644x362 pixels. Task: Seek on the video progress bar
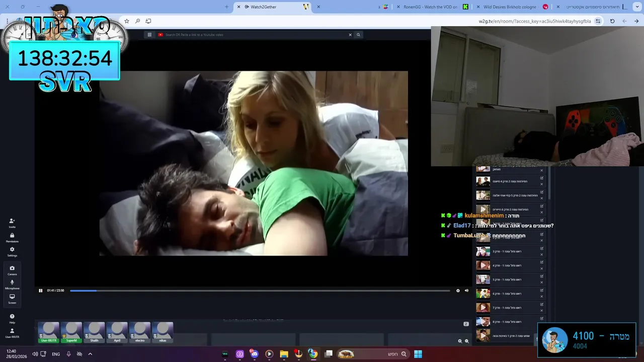(x=260, y=291)
